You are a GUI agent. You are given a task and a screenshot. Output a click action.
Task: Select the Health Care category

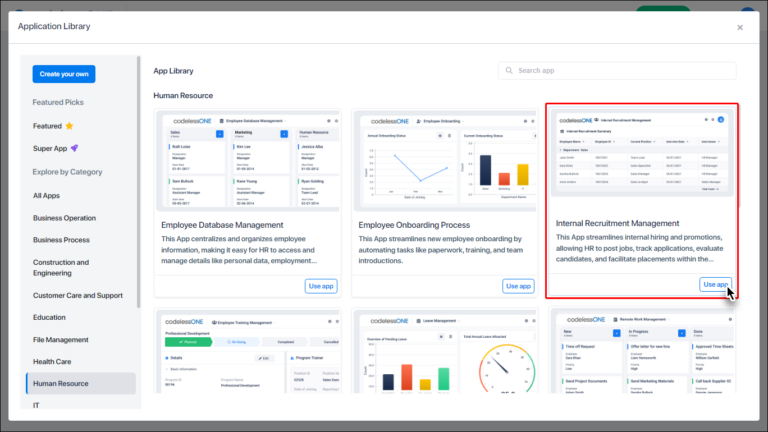pyautogui.click(x=52, y=361)
